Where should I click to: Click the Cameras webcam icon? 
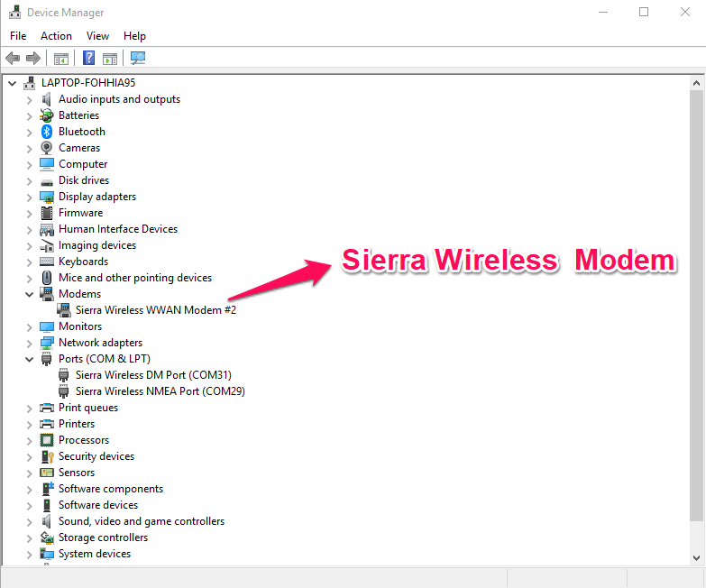pyautogui.click(x=46, y=148)
